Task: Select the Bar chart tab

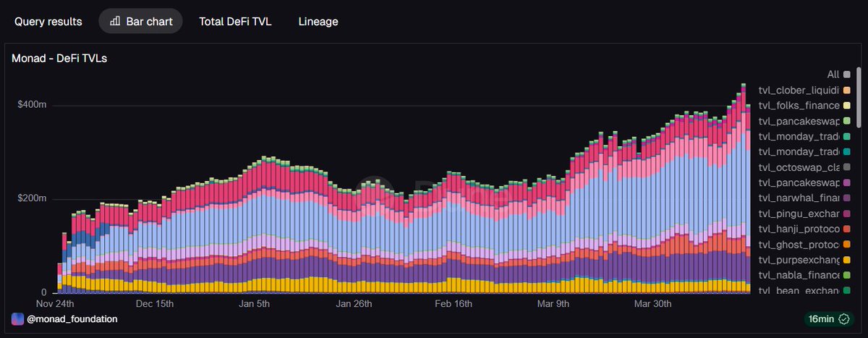Action: tap(141, 22)
